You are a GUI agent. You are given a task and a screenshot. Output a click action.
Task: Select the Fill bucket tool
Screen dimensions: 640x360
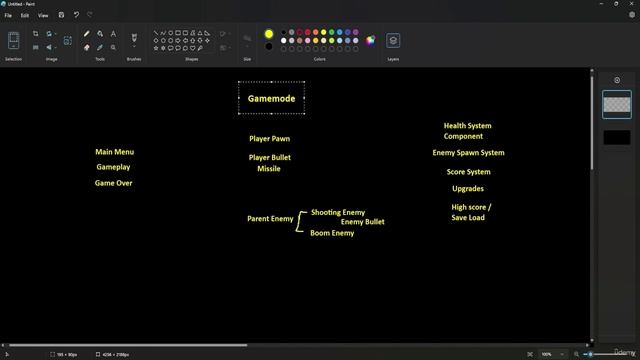click(100, 34)
